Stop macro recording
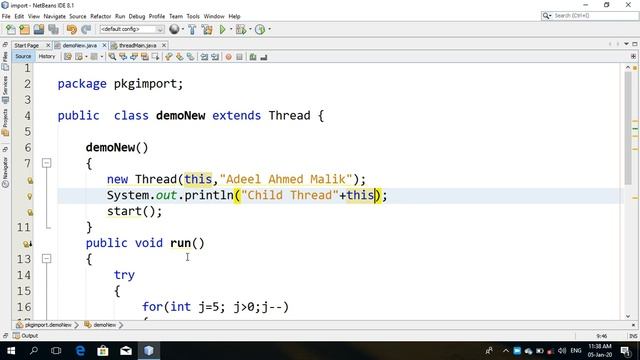 pyautogui.click(x=240, y=57)
